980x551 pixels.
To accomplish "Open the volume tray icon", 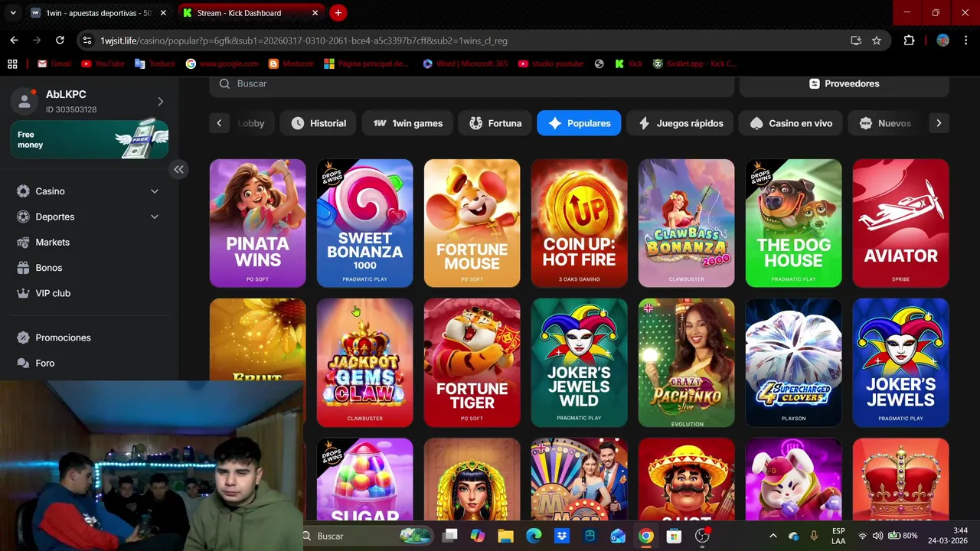I will tap(877, 536).
